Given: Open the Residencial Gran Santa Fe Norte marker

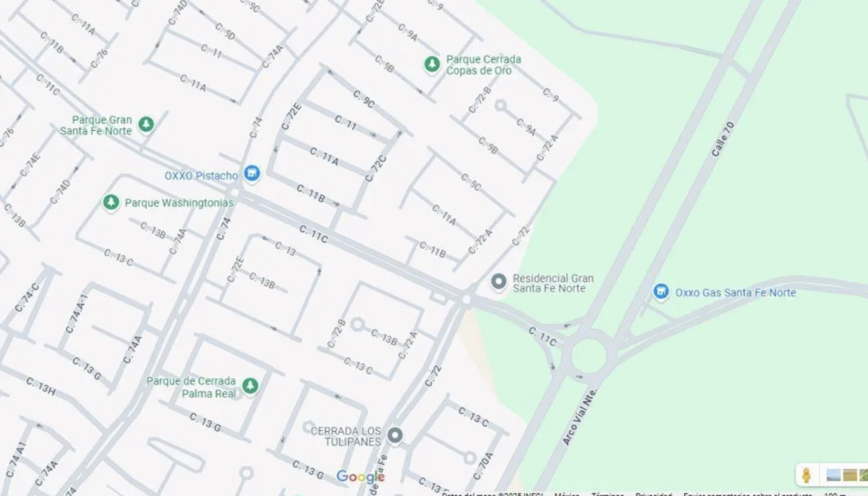Looking at the screenshot, I should 498,282.
